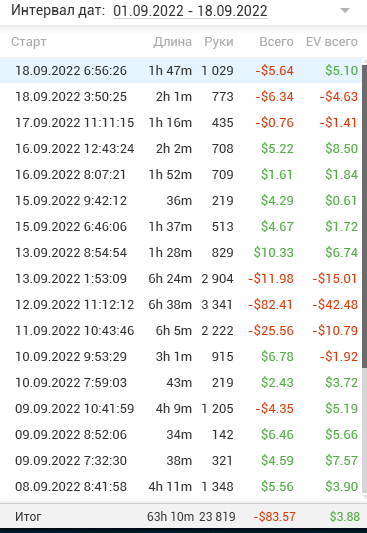Click the -$83.57 grand total

click(275, 517)
